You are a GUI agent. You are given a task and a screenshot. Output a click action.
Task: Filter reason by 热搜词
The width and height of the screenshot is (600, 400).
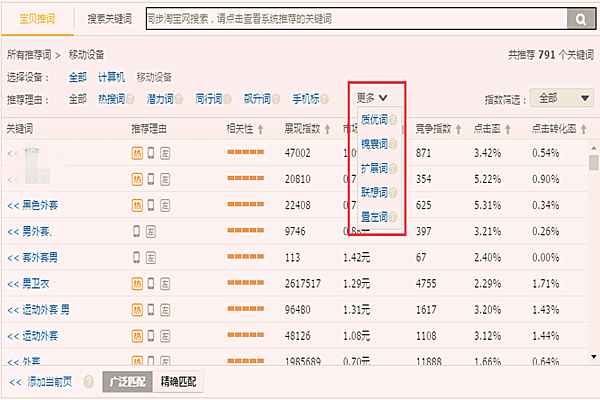(x=111, y=99)
